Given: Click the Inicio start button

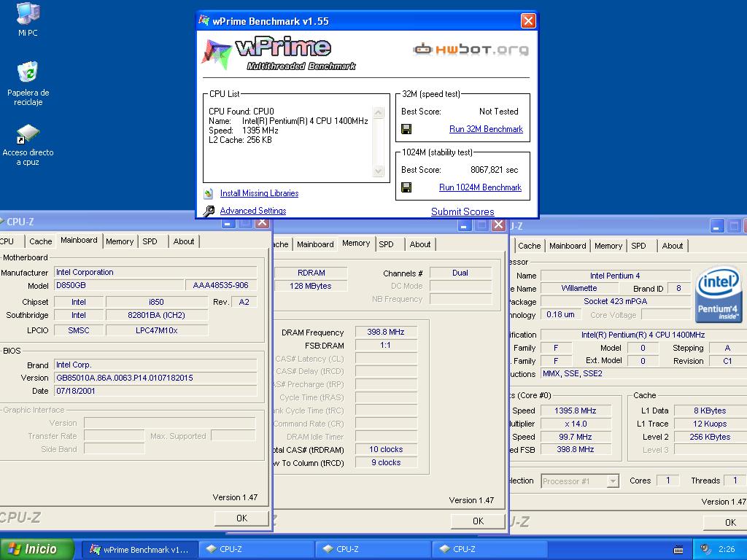Looking at the screenshot, I should [x=37, y=549].
